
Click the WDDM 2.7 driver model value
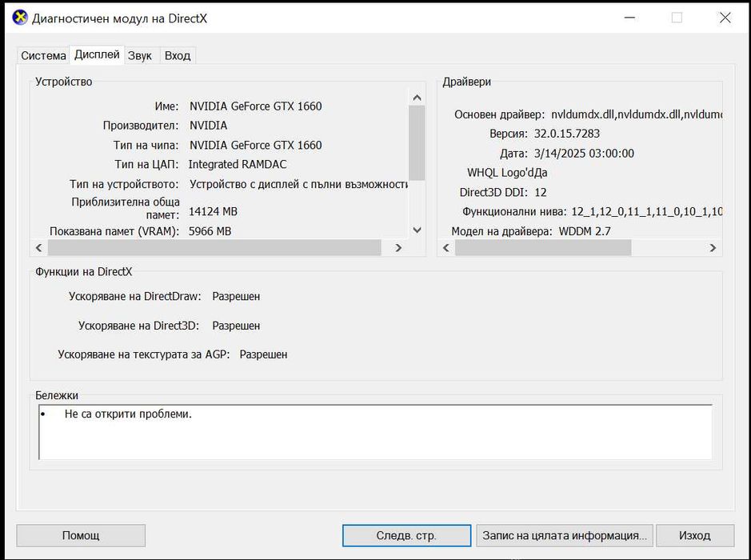[585, 231]
